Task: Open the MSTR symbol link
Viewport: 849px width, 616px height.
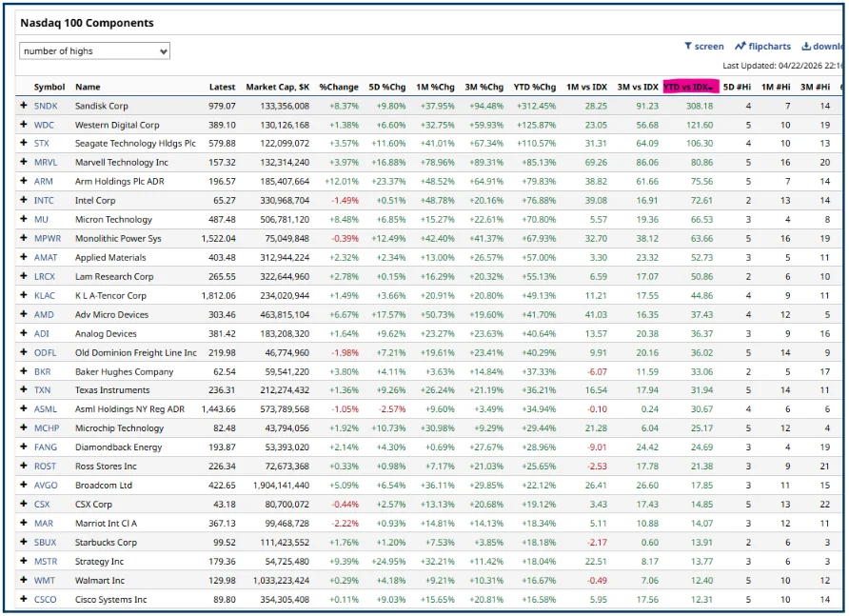Action: click(x=46, y=562)
